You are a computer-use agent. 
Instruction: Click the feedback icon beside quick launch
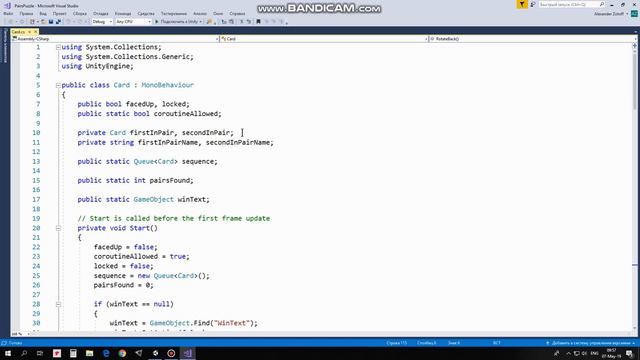533,4
